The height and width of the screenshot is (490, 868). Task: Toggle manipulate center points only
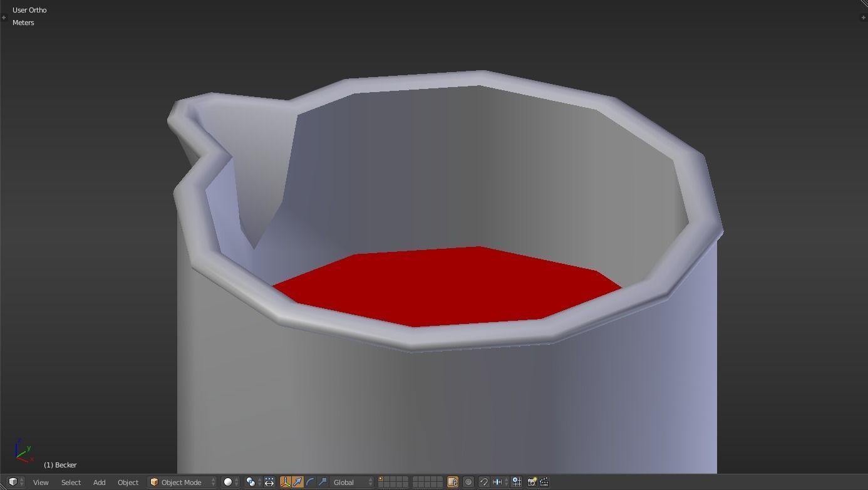click(x=269, y=482)
